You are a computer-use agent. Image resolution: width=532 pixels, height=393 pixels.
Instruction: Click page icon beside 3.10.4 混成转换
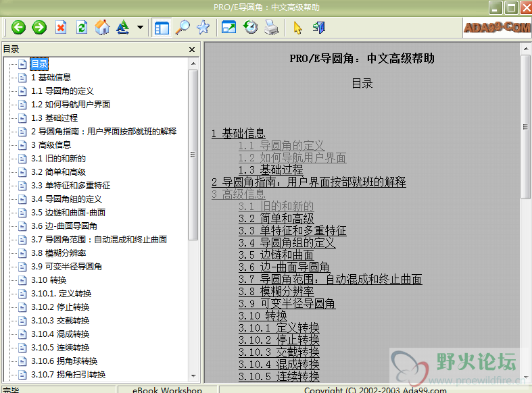click(x=22, y=334)
